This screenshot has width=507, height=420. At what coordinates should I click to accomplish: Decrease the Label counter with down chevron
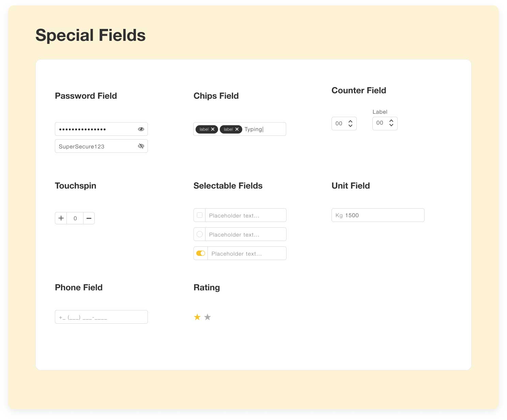(x=391, y=125)
